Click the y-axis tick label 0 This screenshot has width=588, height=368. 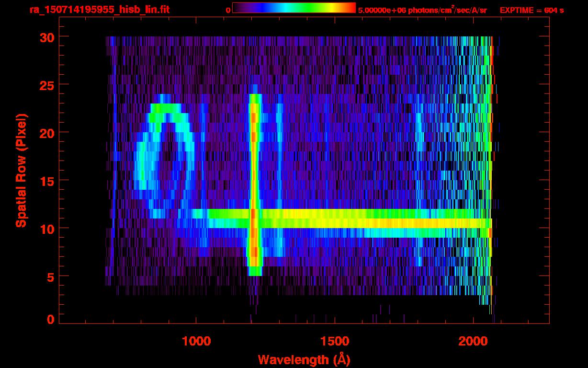point(50,319)
